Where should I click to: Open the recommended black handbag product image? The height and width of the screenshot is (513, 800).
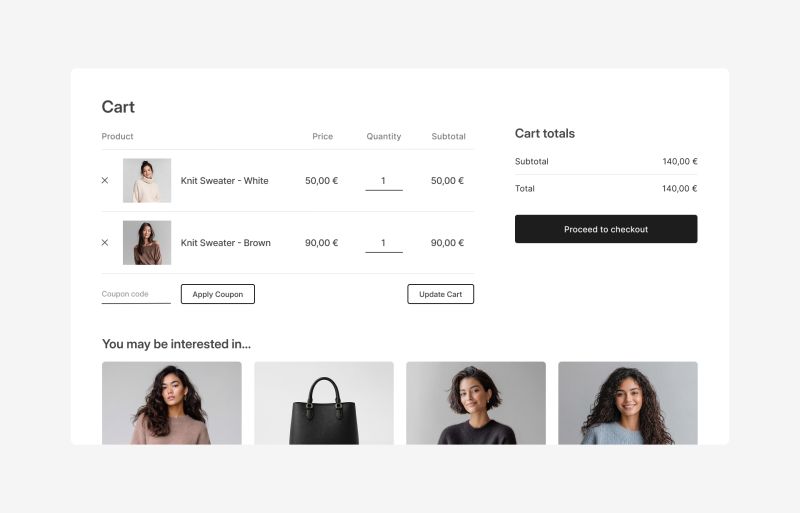tap(324, 403)
